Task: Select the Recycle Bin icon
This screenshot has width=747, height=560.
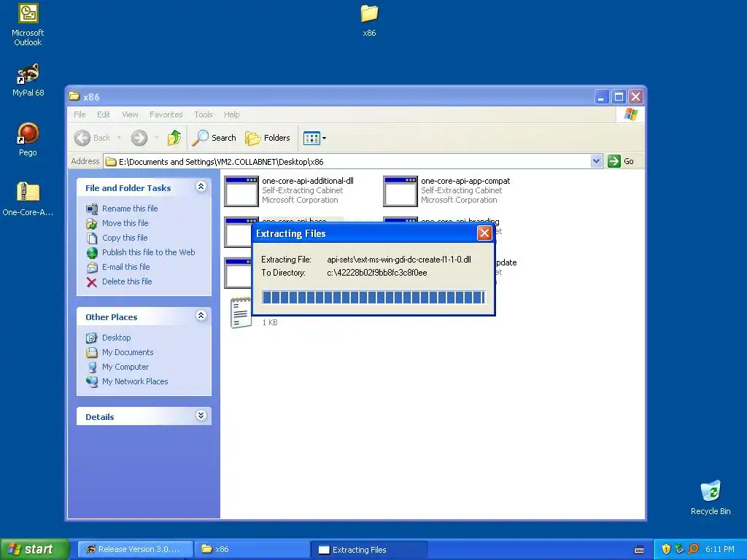Action: pyautogui.click(x=711, y=497)
